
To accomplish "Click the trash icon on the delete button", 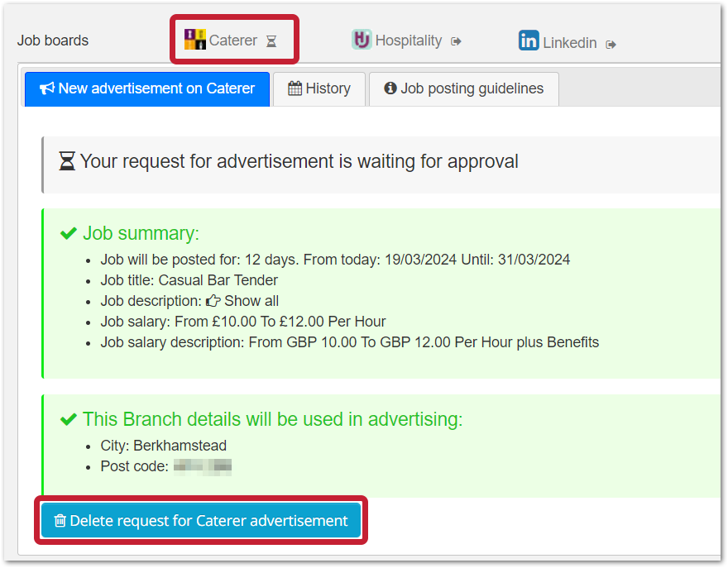I will click(60, 521).
